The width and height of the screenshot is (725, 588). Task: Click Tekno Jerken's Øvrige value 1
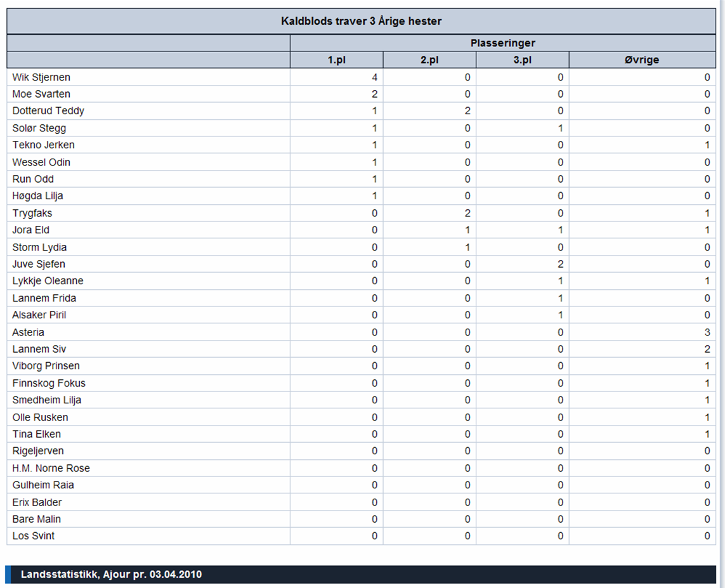coord(707,145)
